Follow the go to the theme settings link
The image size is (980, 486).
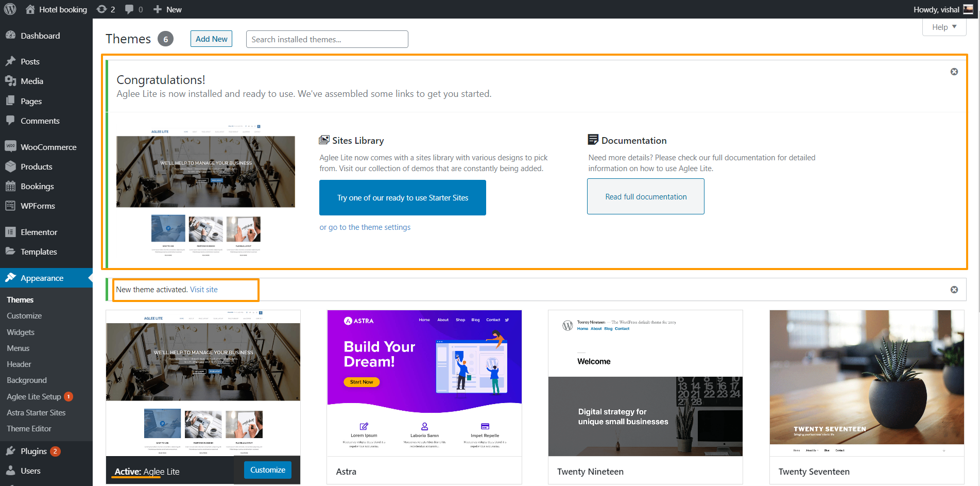point(365,227)
